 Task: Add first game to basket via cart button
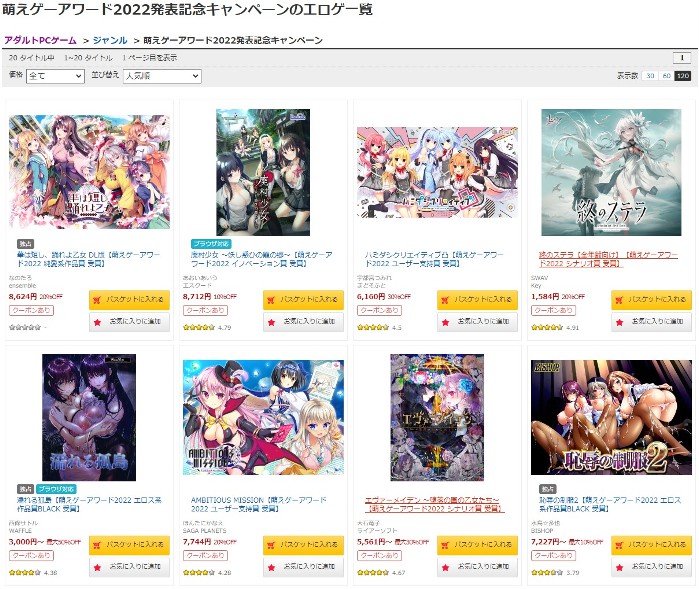point(129,300)
